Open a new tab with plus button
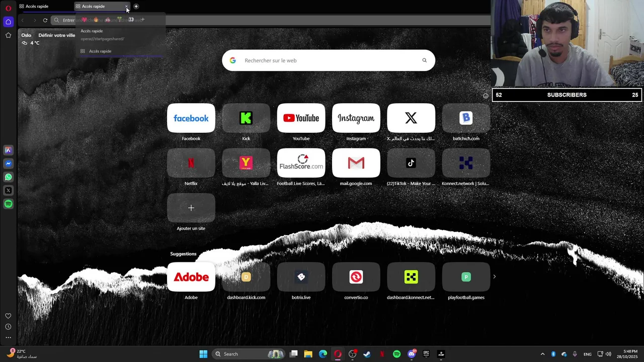 click(x=136, y=6)
